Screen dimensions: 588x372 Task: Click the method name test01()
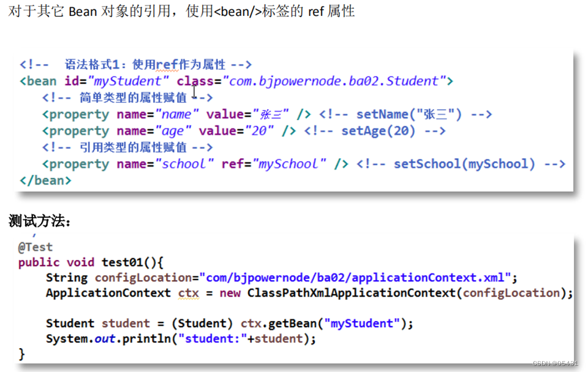pos(129,262)
